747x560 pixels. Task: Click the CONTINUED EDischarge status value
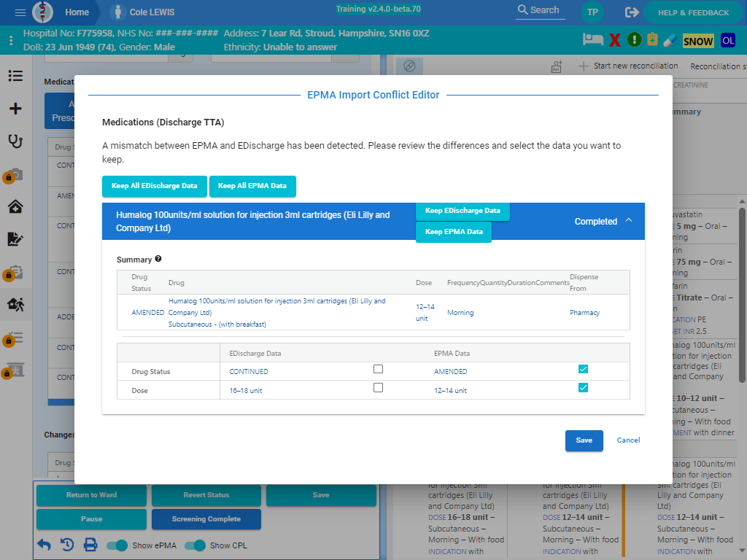pos(249,371)
